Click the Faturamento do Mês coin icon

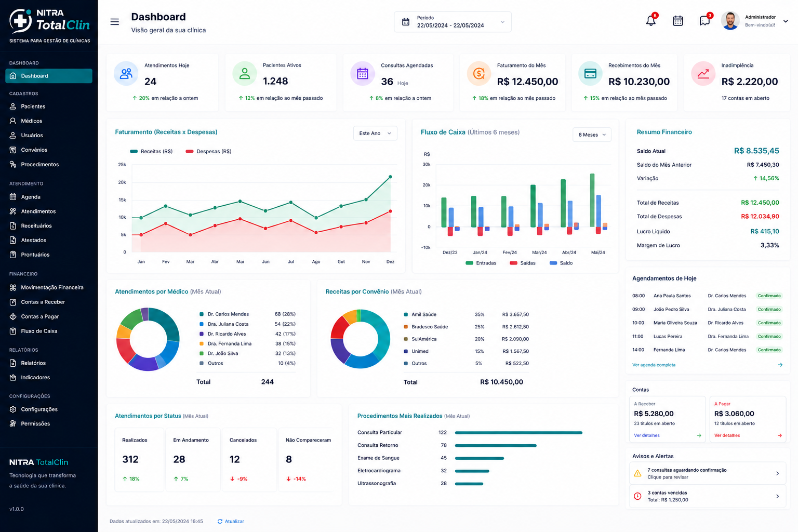pos(479,74)
